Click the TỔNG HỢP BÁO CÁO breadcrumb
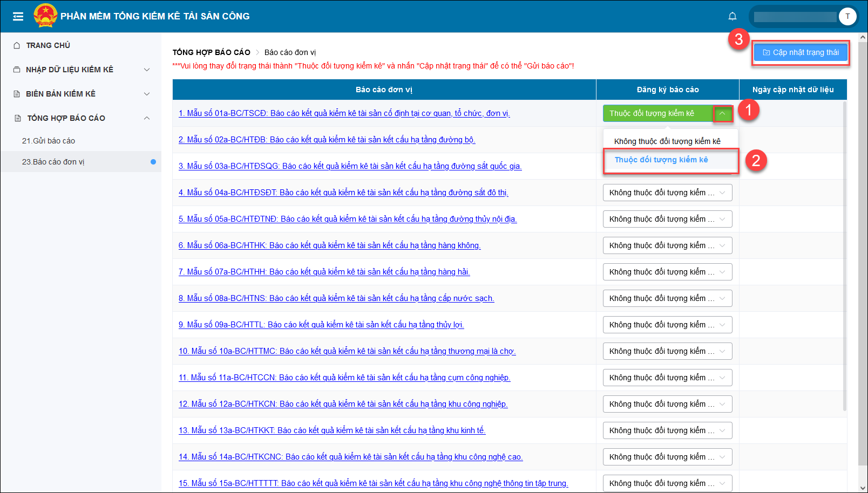868x493 pixels. pos(212,52)
